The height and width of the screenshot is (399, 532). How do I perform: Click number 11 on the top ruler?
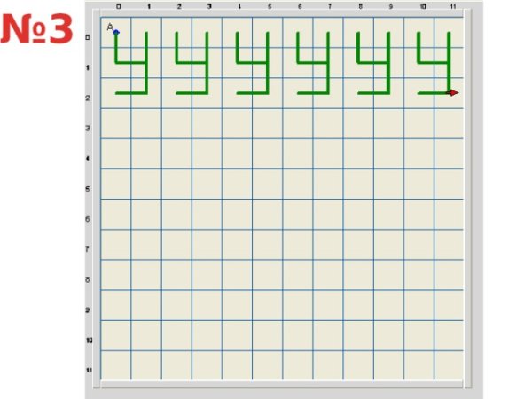tap(452, 7)
